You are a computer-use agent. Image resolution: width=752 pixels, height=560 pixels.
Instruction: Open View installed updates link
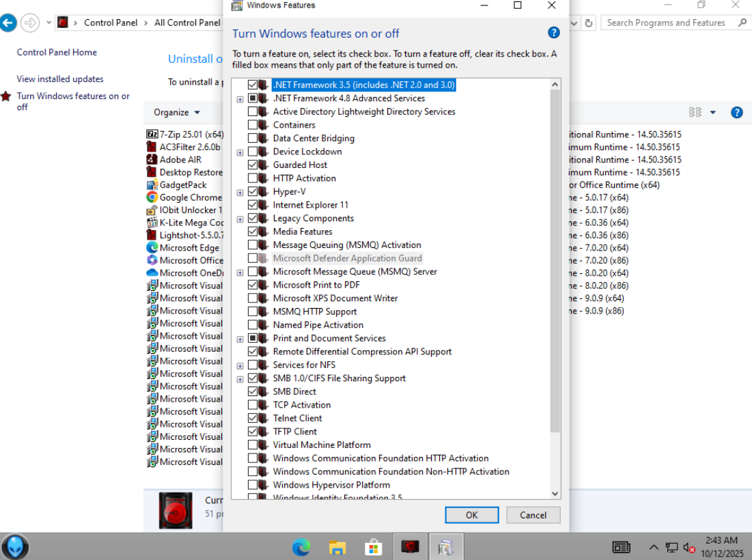(x=60, y=79)
